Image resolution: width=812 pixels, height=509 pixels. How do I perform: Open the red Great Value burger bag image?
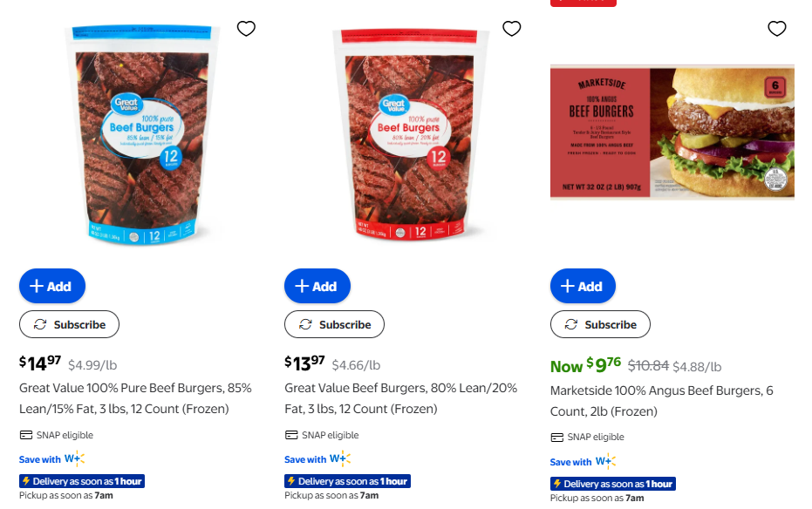click(x=410, y=134)
